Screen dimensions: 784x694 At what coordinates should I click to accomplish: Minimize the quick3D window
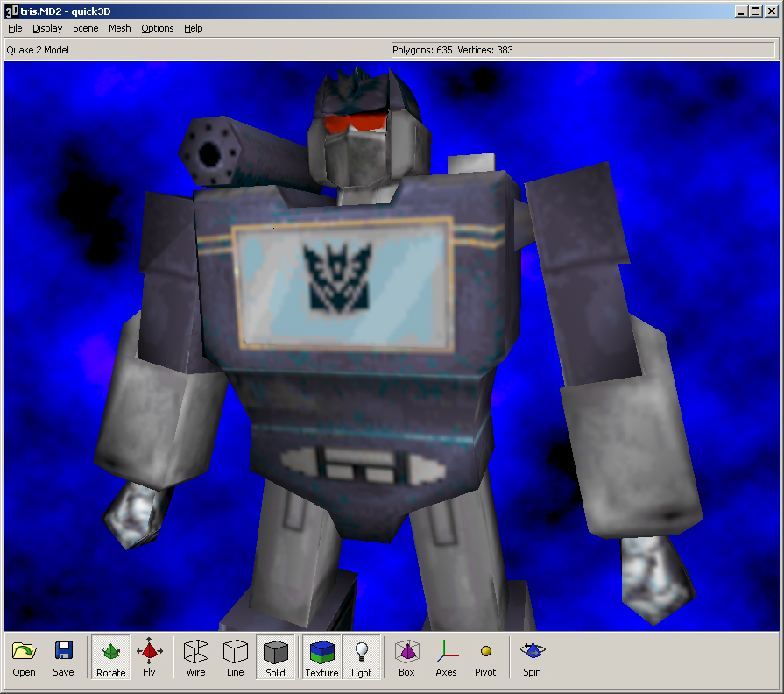pos(741,11)
